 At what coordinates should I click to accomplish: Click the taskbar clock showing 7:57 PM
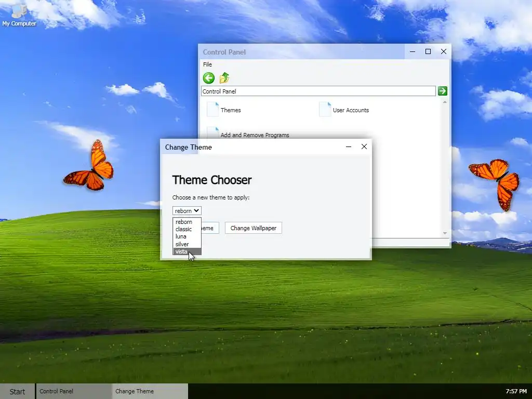[516, 391]
